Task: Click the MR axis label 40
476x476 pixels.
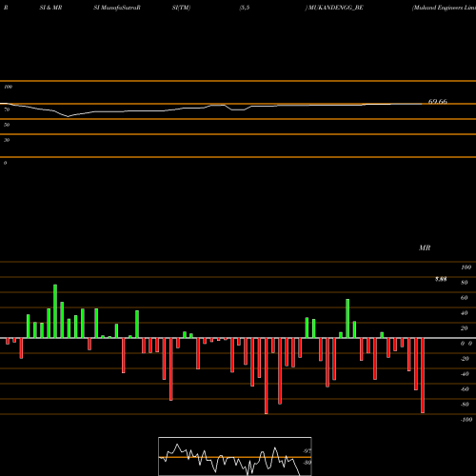Action: click(x=465, y=313)
